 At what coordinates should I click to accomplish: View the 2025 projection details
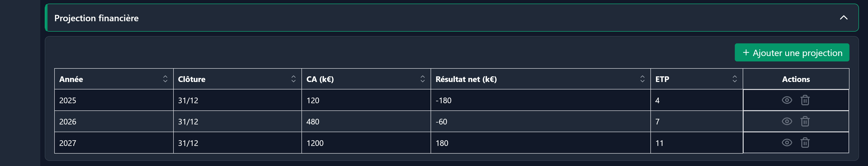point(786,100)
